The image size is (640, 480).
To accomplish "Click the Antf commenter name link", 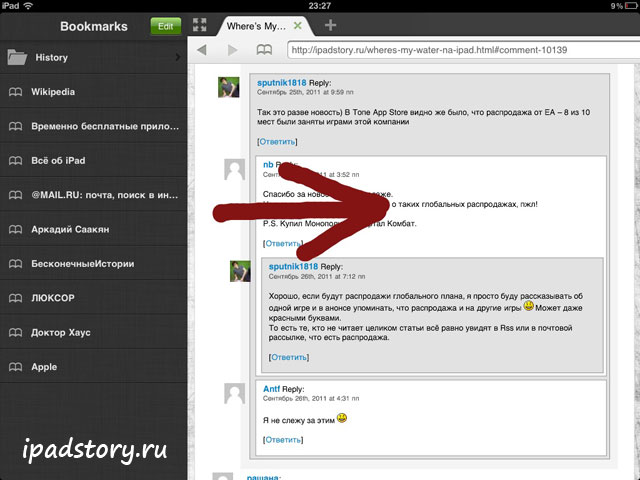I will pyautogui.click(x=271, y=388).
